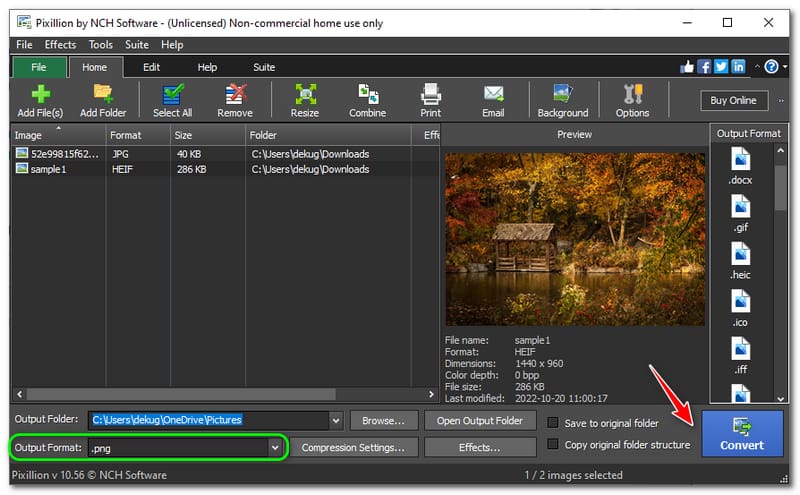Enable Save to original folder checkbox

(553, 423)
